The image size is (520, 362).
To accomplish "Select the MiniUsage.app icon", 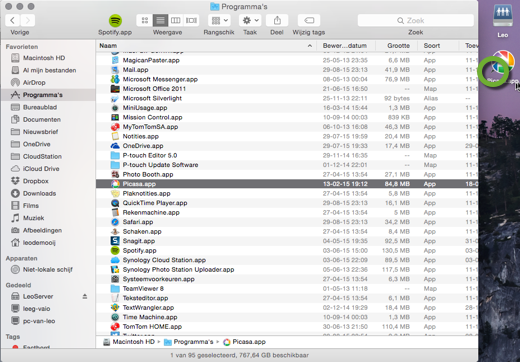I will click(x=115, y=108).
